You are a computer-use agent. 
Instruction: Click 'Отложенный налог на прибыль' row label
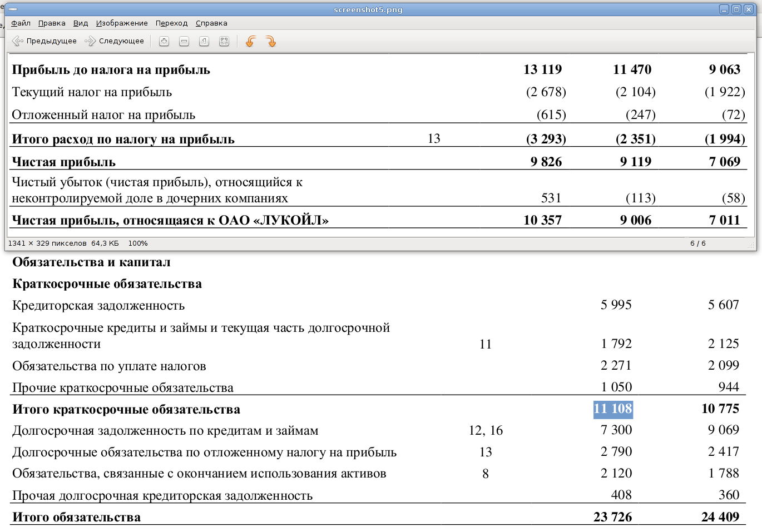[103, 115]
